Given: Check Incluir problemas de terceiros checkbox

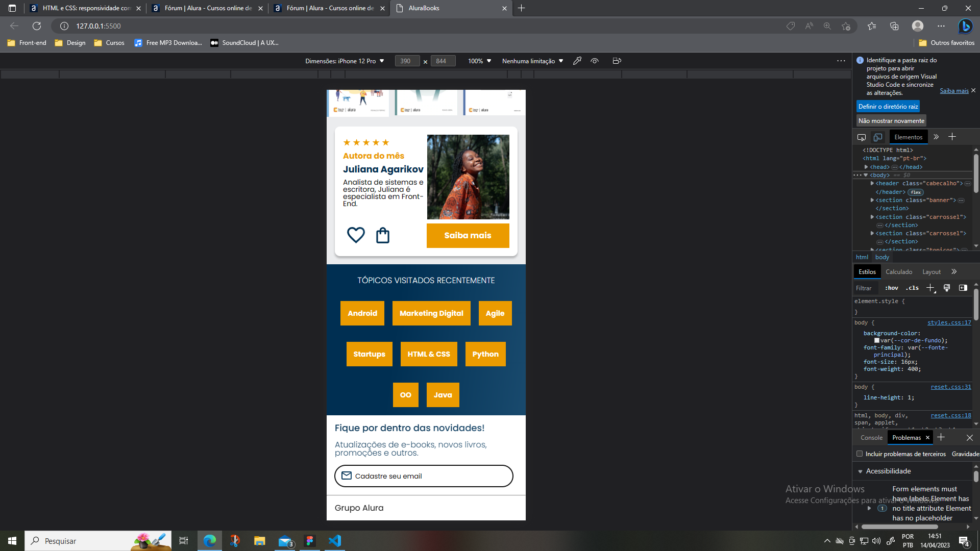Looking at the screenshot, I should click(x=860, y=454).
